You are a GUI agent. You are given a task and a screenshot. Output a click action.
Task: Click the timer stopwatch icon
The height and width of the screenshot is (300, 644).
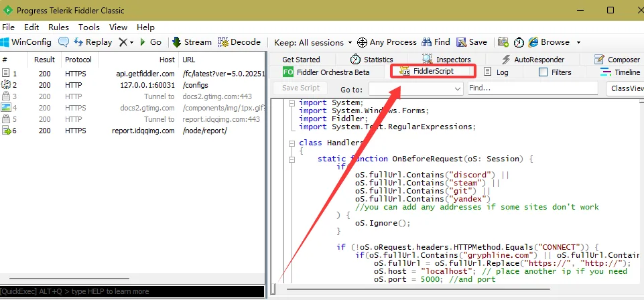519,42
